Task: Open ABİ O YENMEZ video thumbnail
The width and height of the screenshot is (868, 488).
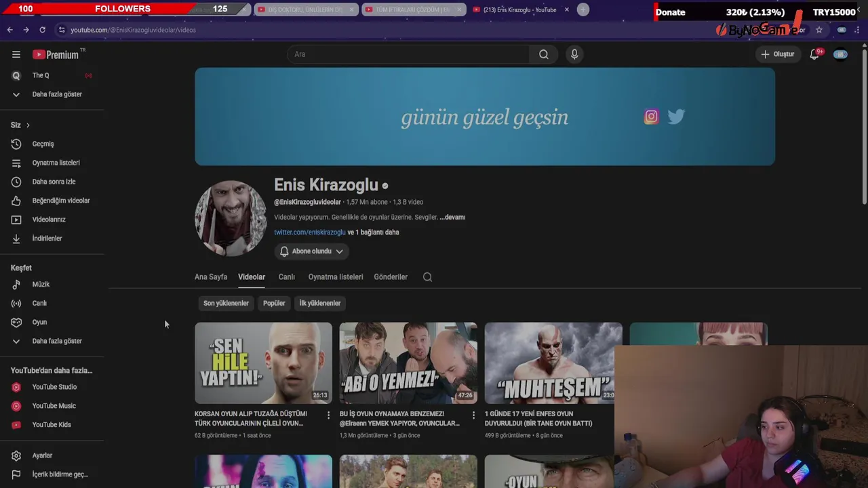Action: pyautogui.click(x=408, y=363)
